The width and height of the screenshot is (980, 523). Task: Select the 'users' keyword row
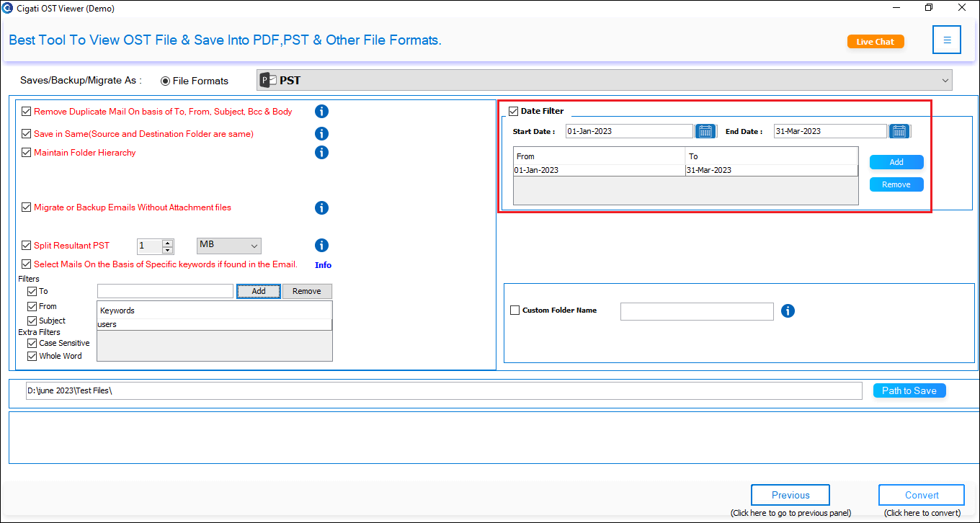(x=215, y=324)
